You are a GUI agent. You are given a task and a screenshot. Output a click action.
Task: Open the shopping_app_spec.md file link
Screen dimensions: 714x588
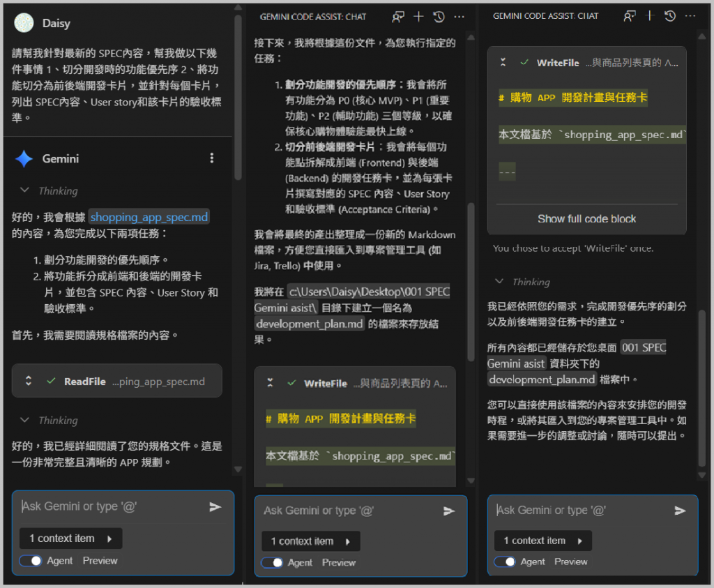(x=149, y=217)
